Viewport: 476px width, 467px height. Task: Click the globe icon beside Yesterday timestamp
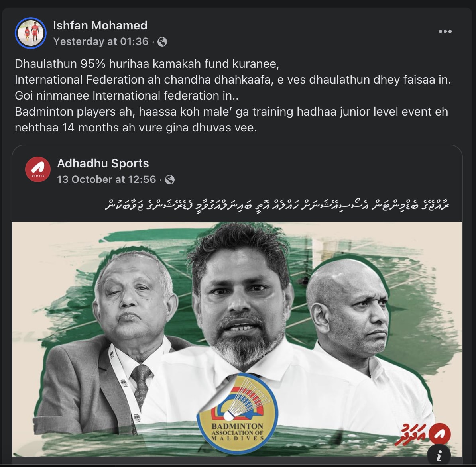click(x=162, y=42)
